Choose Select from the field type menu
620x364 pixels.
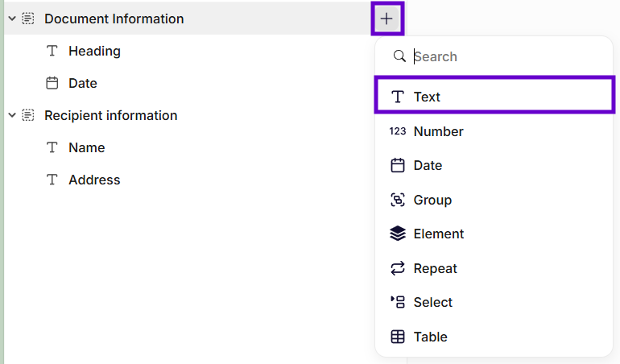click(433, 302)
